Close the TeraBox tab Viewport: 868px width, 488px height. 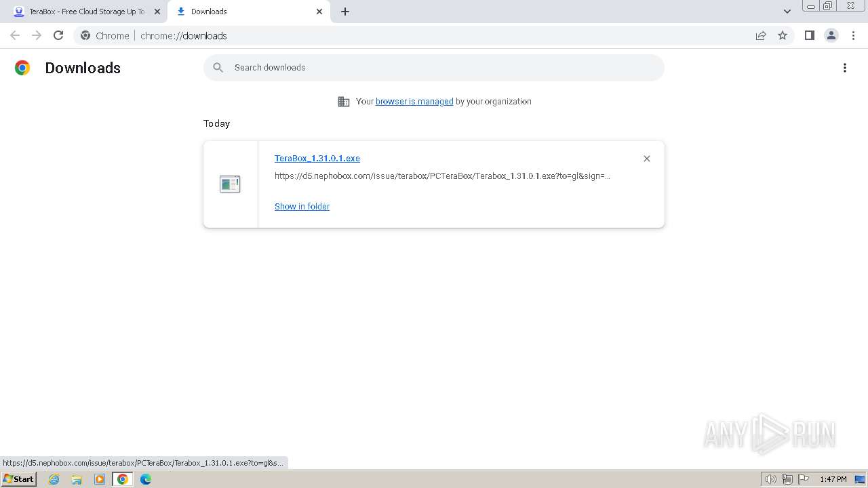[x=157, y=12]
